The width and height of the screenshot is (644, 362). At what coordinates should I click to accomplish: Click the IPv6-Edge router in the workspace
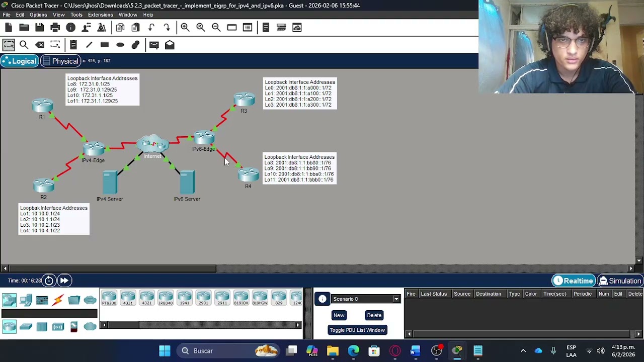[204, 138]
